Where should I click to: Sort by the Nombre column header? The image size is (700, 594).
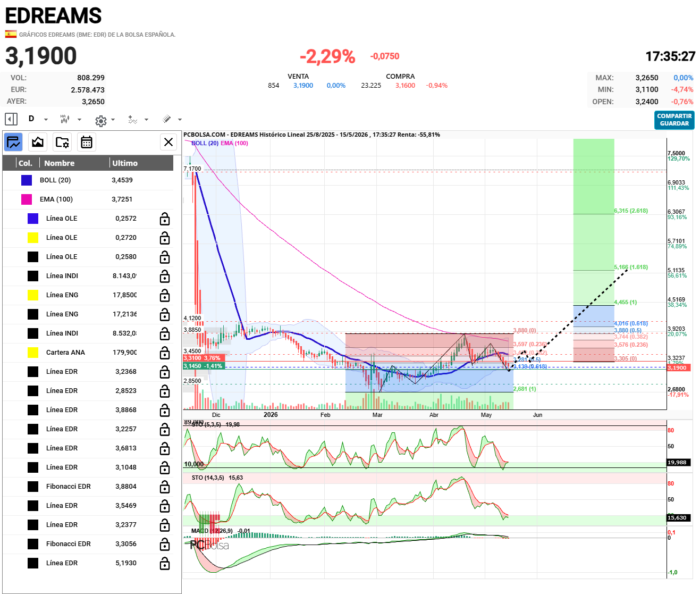59,163
